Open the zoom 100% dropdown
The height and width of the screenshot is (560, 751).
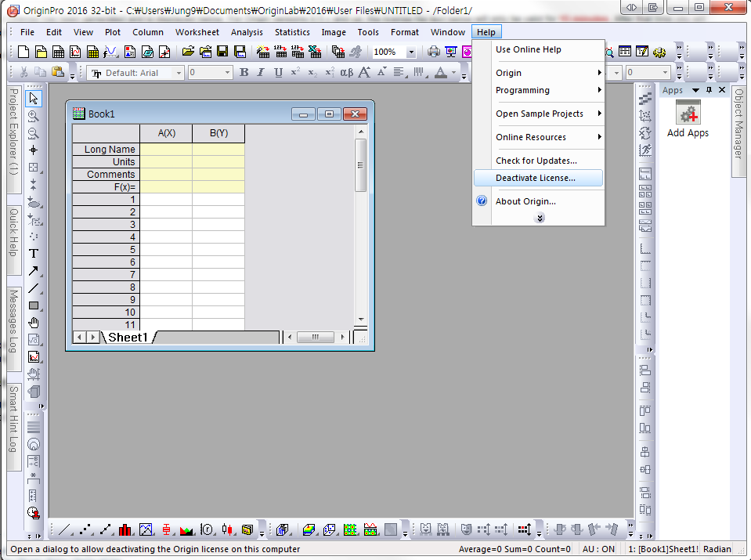point(411,52)
